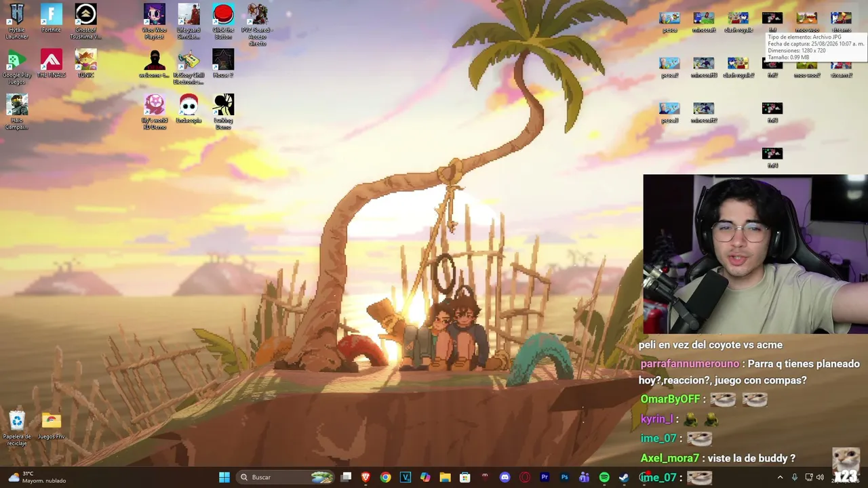
Task: Select the Lurking Demo desktop icon
Action: [x=223, y=112]
